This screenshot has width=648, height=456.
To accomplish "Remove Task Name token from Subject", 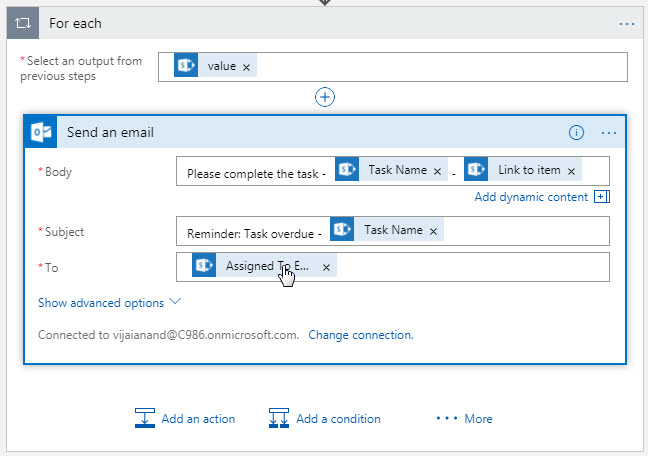I will coord(433,231).
